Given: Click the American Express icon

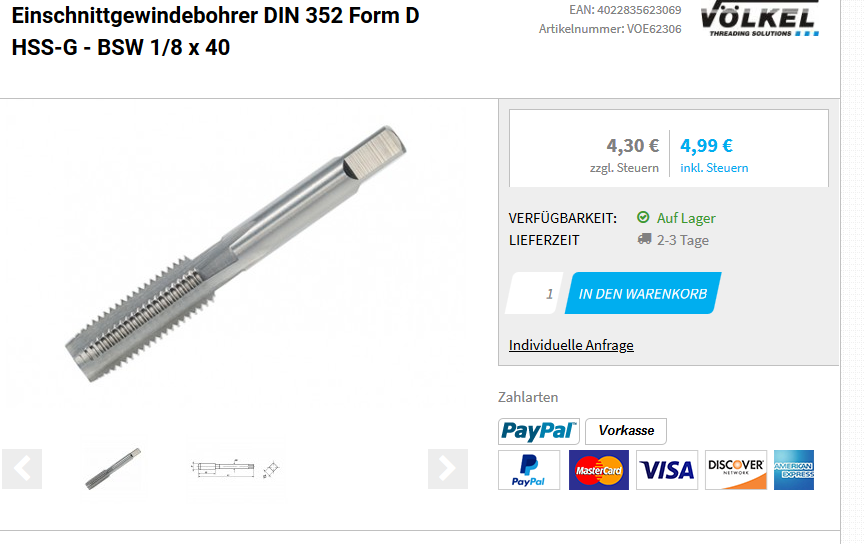Looking at the screenshot, I should [x=793, y=470].
